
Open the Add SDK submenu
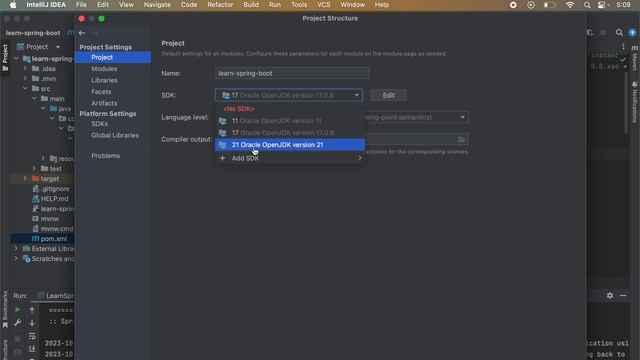pyautogui.click(x=290, y=158)
